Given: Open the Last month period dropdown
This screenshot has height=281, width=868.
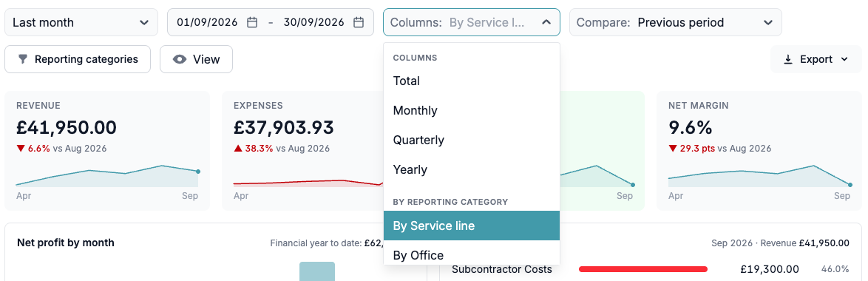Looking at the screenshot, I should pyautogui.click(x=81, y=23).
